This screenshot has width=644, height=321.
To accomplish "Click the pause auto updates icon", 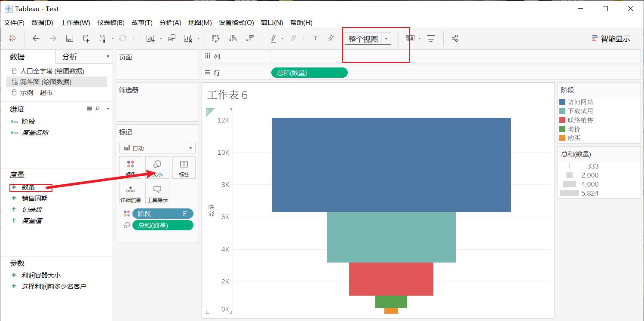I will [x=102, y=38].
